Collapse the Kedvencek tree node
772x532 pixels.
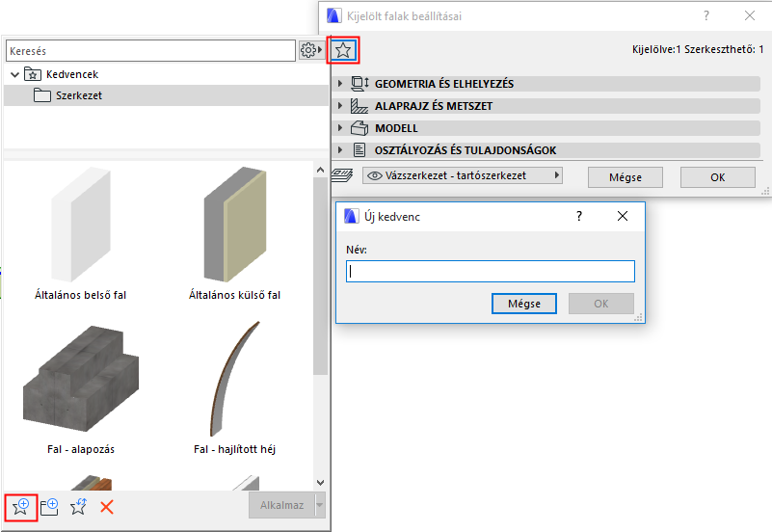(x=14, y=75)
